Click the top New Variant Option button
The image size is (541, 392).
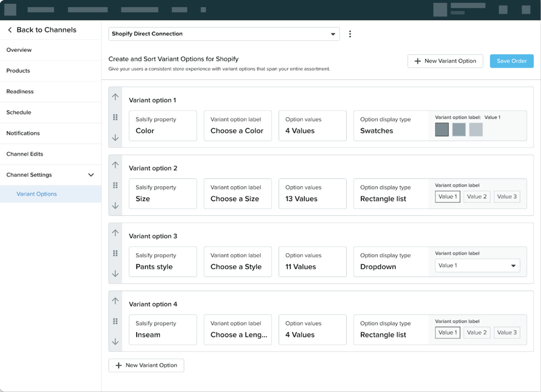[445, 61]
